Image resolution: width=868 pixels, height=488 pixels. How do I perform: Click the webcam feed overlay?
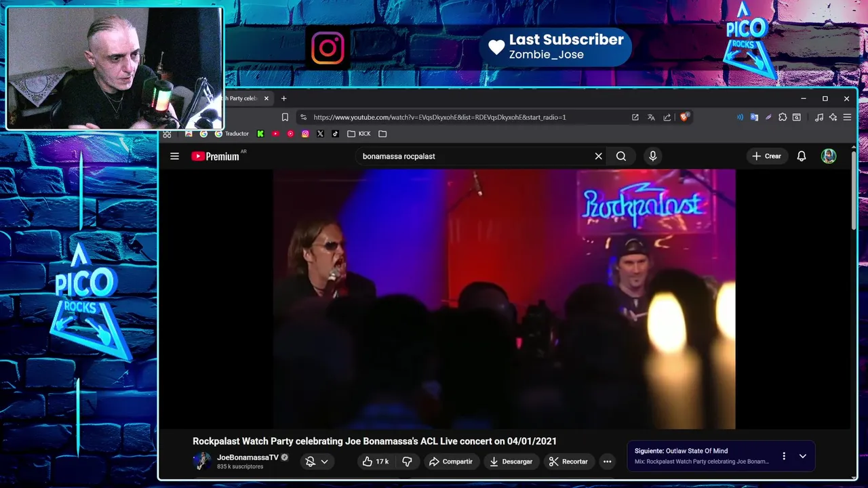click(115, 68)
